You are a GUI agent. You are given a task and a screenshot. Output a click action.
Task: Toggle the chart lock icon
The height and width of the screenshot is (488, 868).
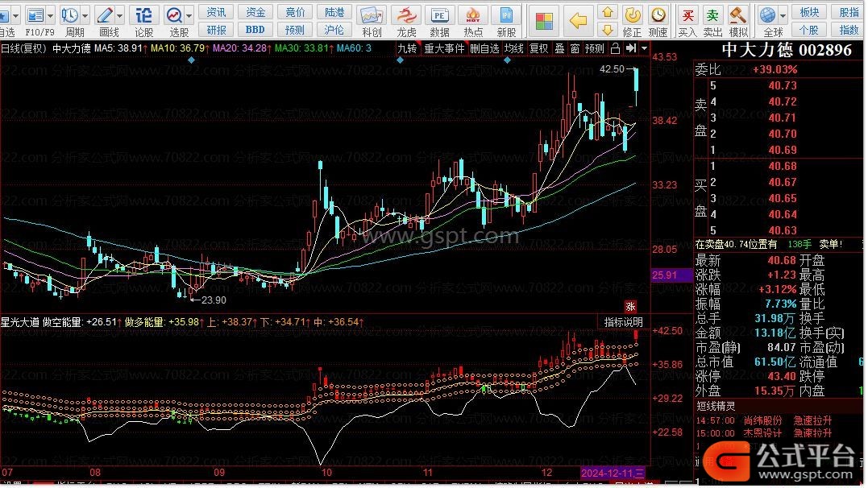coord(615,48)
